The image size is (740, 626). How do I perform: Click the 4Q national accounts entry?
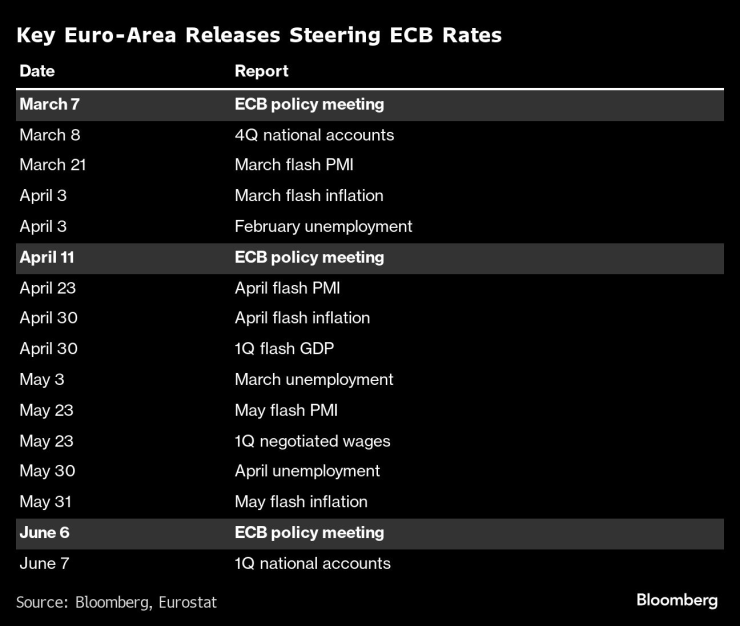click(314, 135)
